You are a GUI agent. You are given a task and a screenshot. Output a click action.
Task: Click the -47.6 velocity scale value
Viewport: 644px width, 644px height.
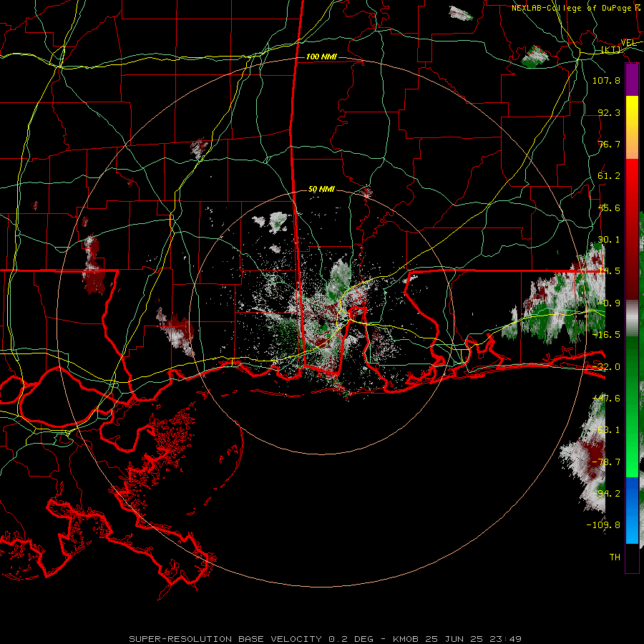coord(606,399)
